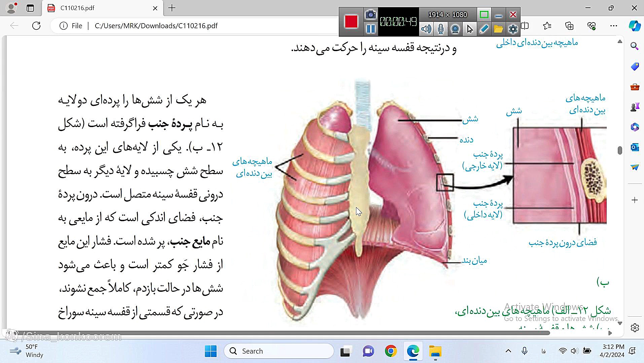Screen dimensions: 644x363
Task: Open Edge Browser essentials
Action: (x=592, y=26)
